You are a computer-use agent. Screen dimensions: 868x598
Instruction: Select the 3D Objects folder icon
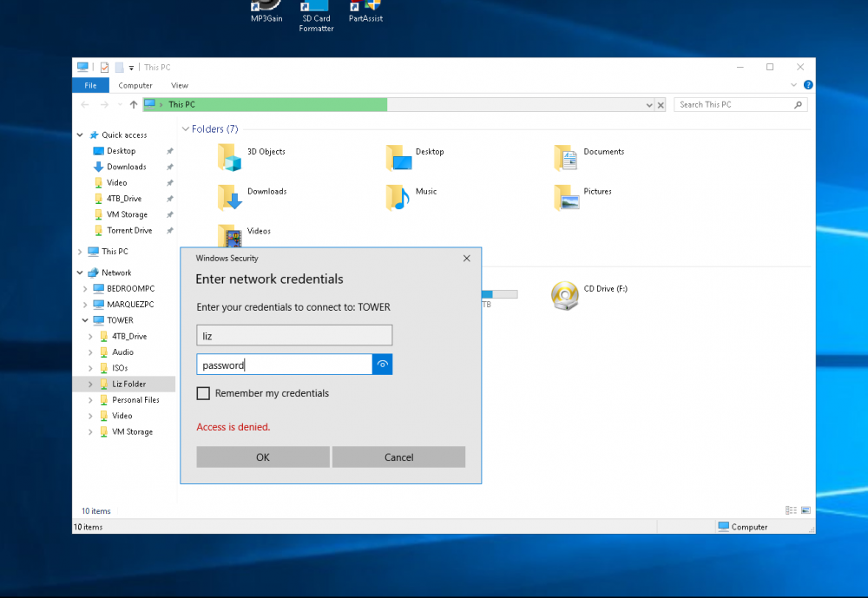click(x=228, y=157)
